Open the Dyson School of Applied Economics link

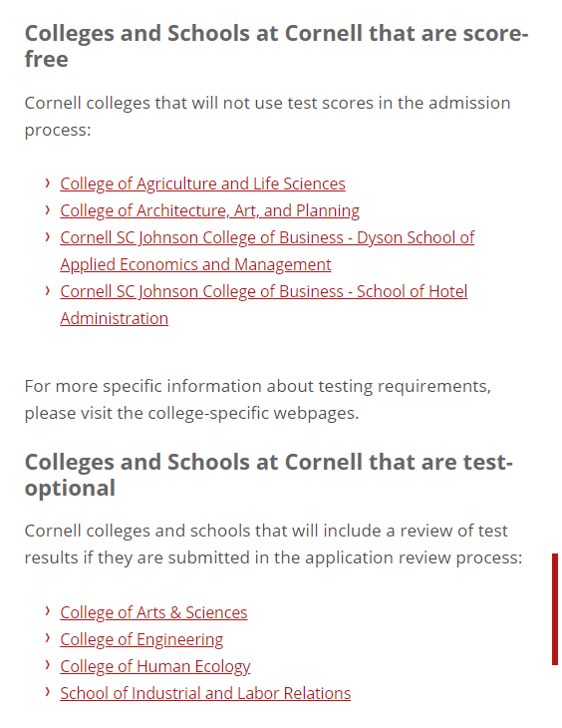(267, 250)
